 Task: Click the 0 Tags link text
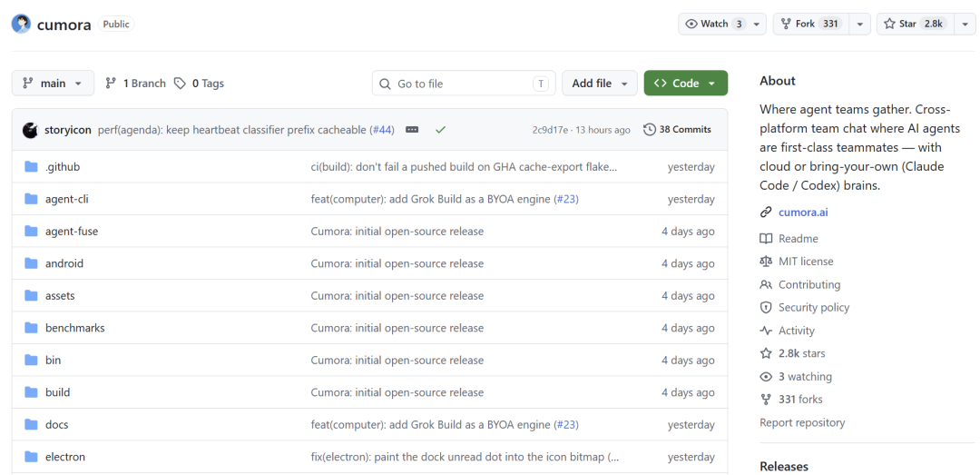pos(208,84)
